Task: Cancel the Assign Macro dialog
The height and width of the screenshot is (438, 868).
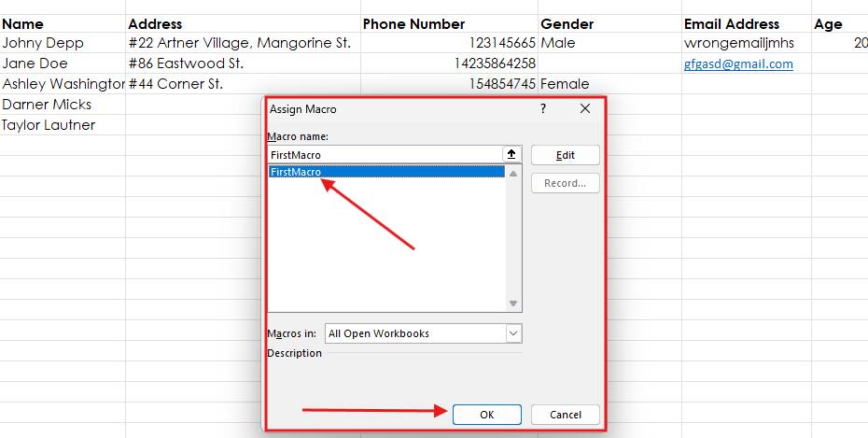Action: pos(565,415)
